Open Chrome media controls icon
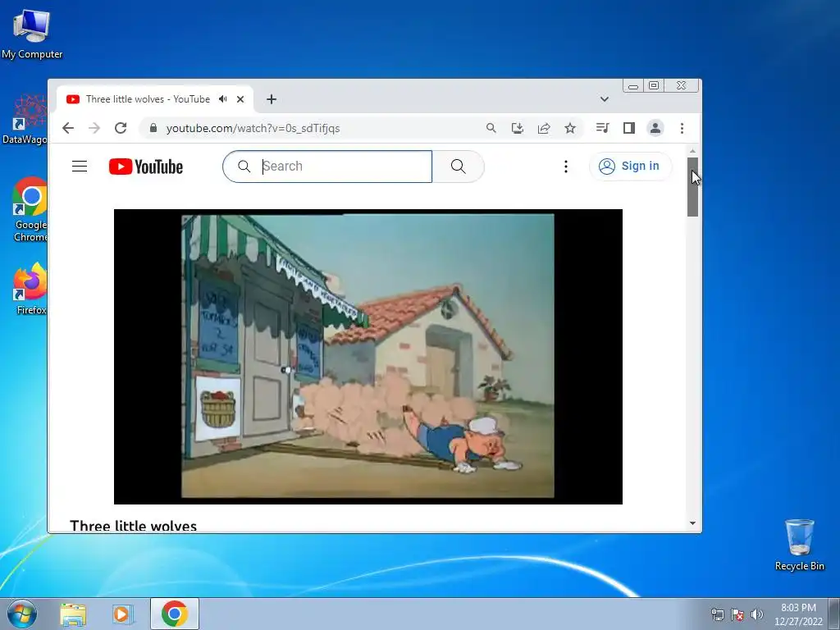This screenshot has height=630, width=840. coord(602,128)
